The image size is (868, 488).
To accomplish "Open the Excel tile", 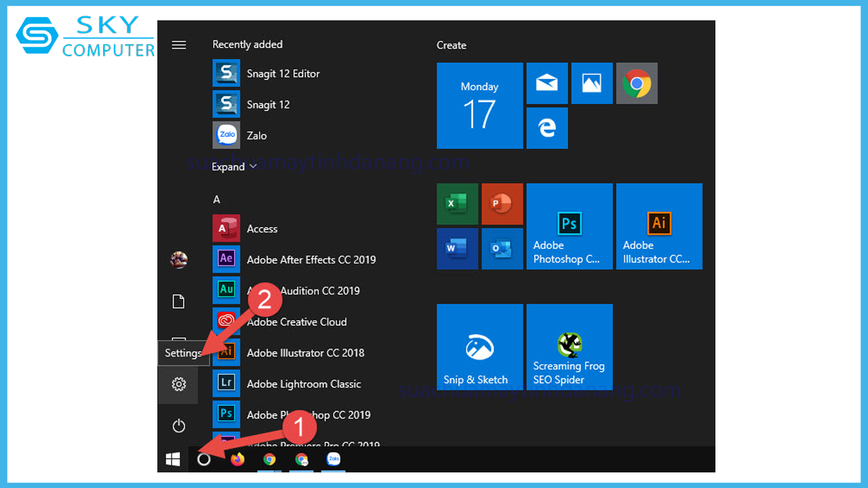I will pyautogui.click(x=457, y=204).
